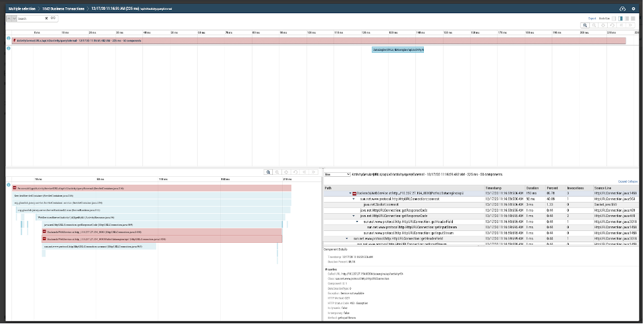Image resolution: width=644 pixels, height=324 pixels.
Task: Open settings gear in top-right corner
Action: pos(633,8)
